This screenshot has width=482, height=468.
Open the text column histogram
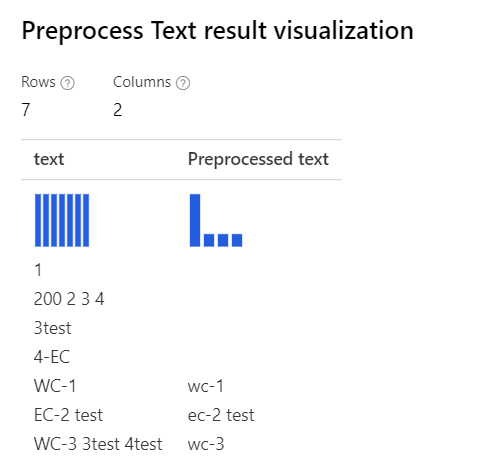pos(62,220)
